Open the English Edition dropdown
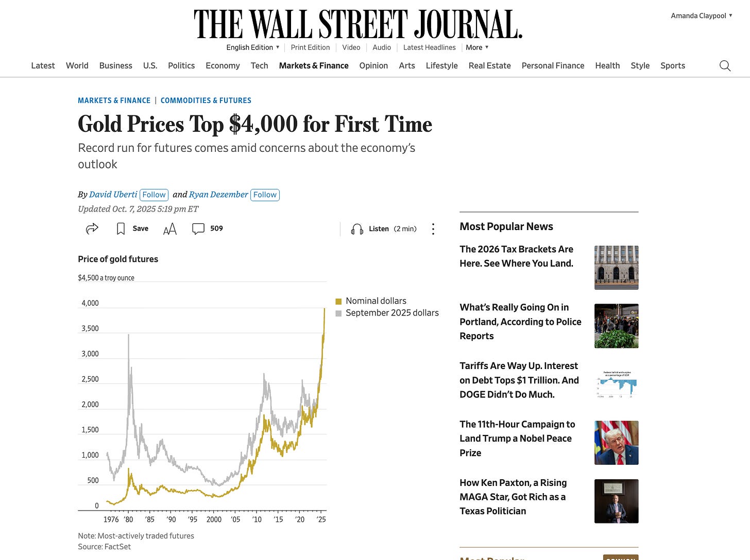The image size is (750, 560). coord(252,47)
